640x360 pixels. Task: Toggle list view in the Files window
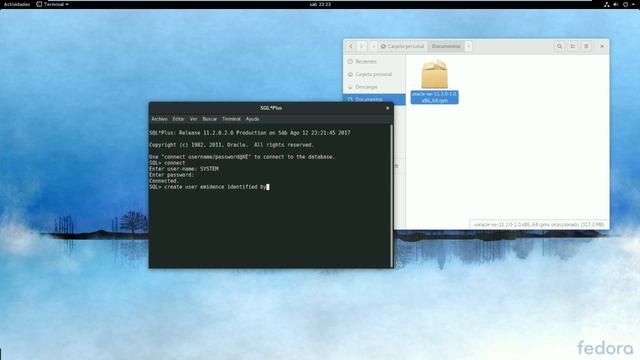[x=573, y=46]
